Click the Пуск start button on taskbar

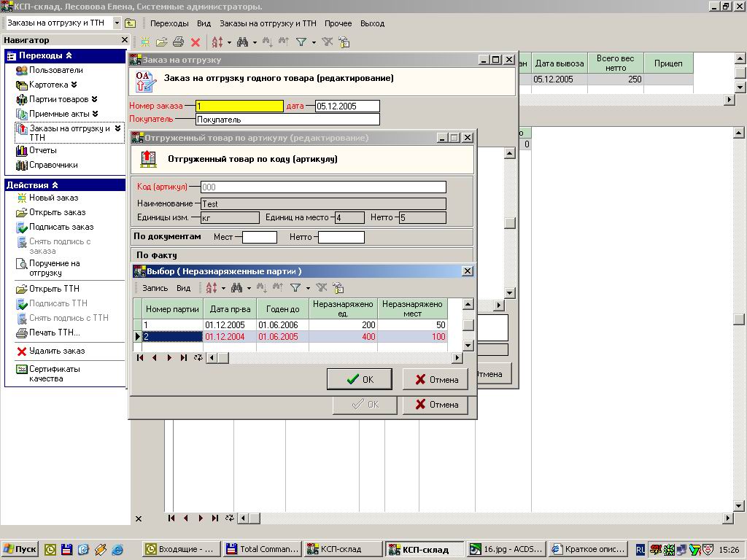[x=20, y=549]
